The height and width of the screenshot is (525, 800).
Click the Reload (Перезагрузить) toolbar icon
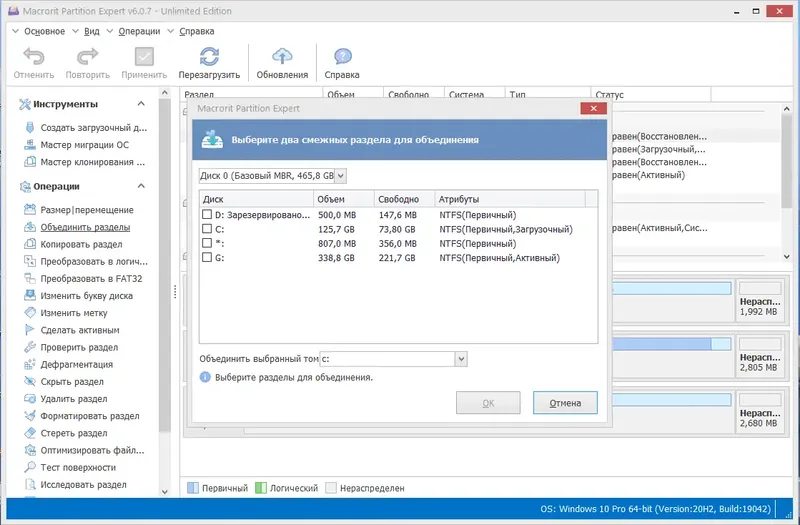coord(209,57)
